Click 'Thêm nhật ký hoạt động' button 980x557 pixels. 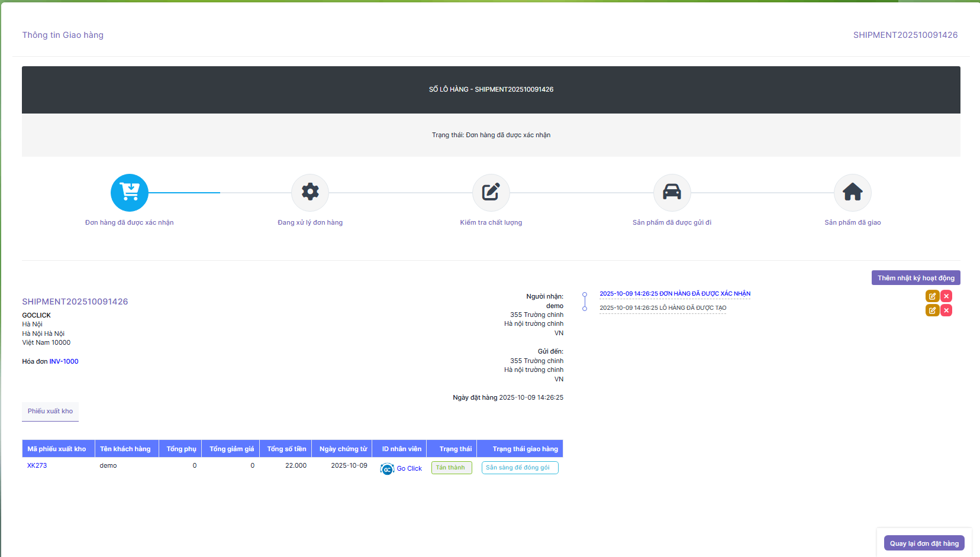pyautogui.click(x=915, y=278)
